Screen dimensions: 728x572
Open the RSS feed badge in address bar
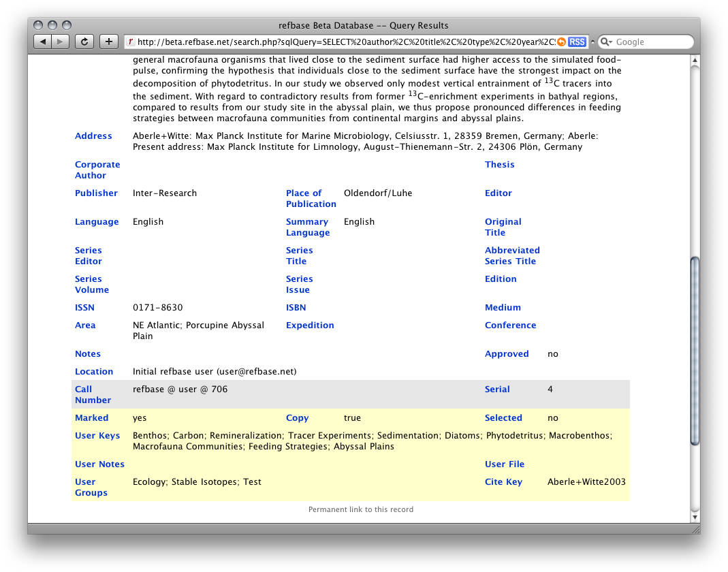tap(577, 42)
